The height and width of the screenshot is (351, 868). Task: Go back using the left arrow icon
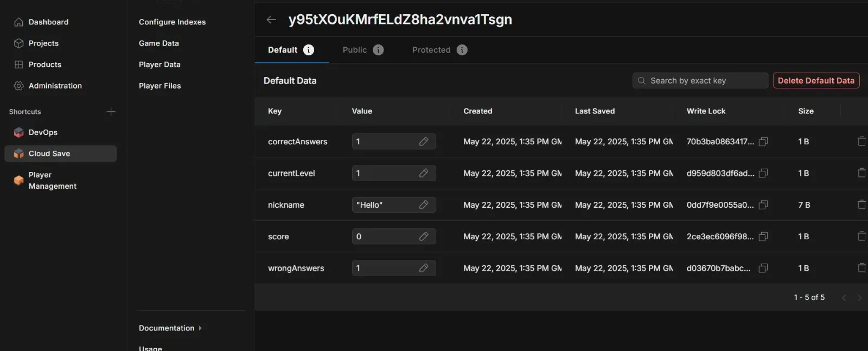271,20
